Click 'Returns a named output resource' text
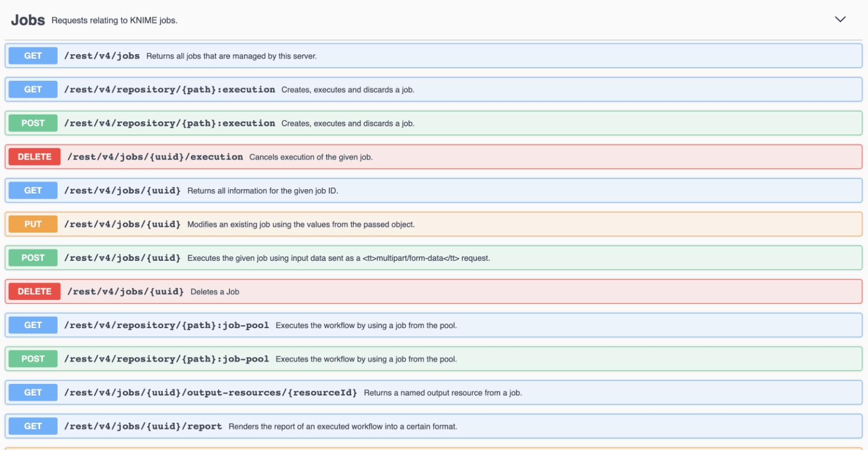 tap(442, 393)
